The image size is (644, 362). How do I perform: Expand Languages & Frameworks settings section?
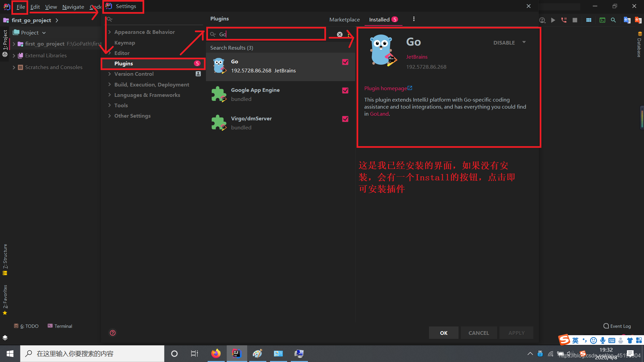tap(110, 95)
